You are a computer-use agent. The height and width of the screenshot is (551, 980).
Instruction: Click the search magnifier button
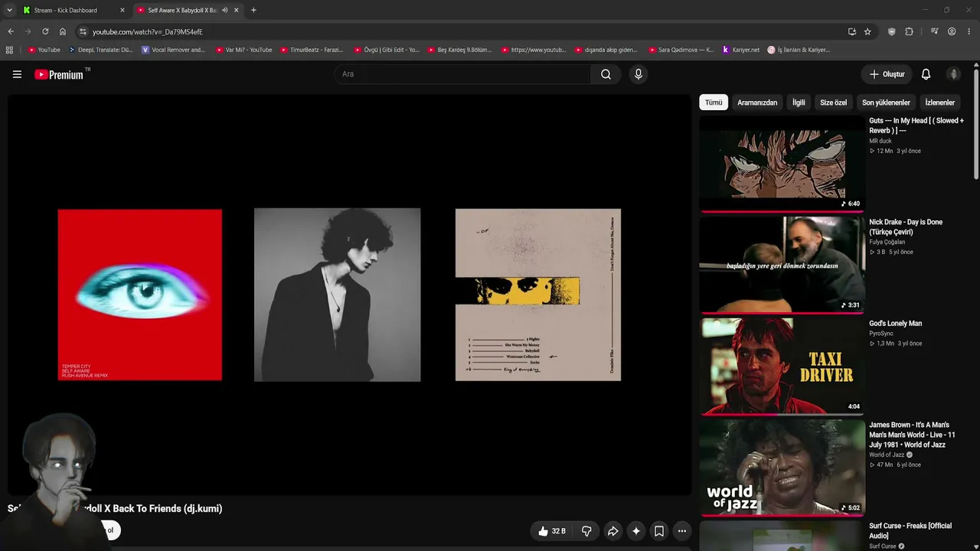coord(606,74)
